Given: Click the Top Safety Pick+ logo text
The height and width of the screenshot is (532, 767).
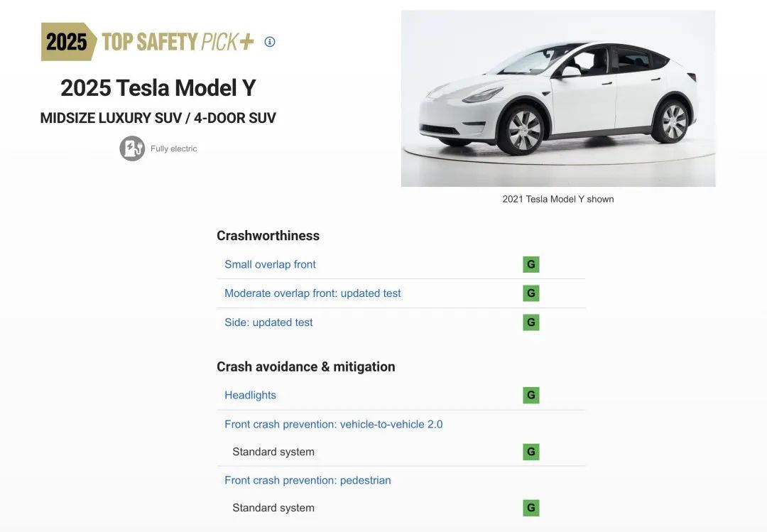Looking at the screenshot, I should click(x=178, y=42).
